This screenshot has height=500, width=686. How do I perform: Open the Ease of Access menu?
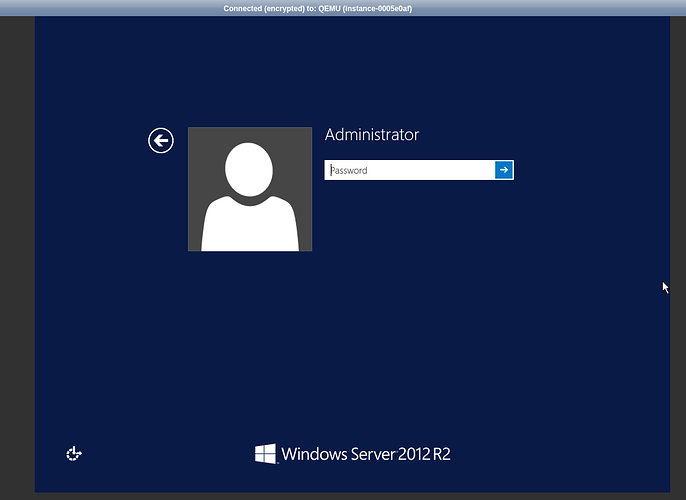coord(73,454)
